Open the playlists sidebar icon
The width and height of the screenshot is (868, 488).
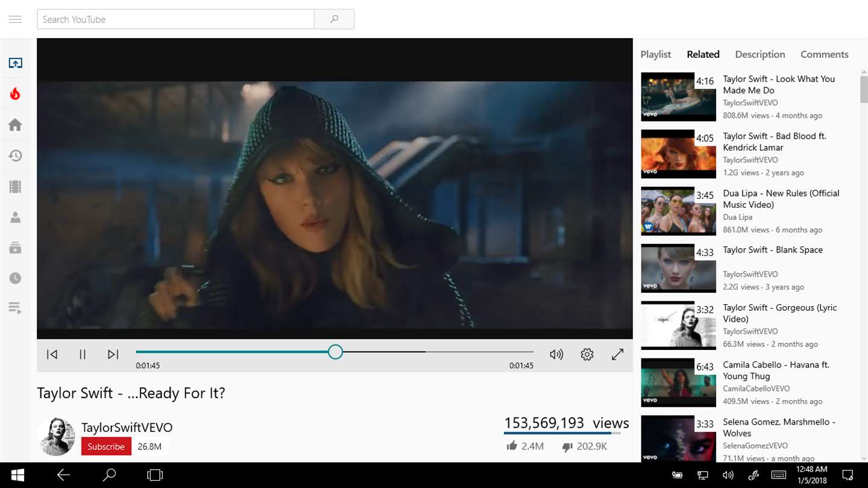click(15, 308)
